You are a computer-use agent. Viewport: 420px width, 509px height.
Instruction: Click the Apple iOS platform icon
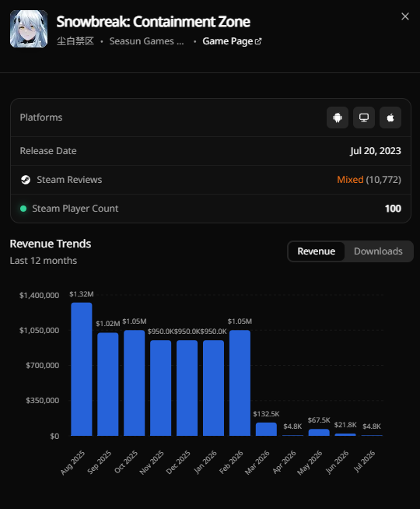[x=390, y=118]
